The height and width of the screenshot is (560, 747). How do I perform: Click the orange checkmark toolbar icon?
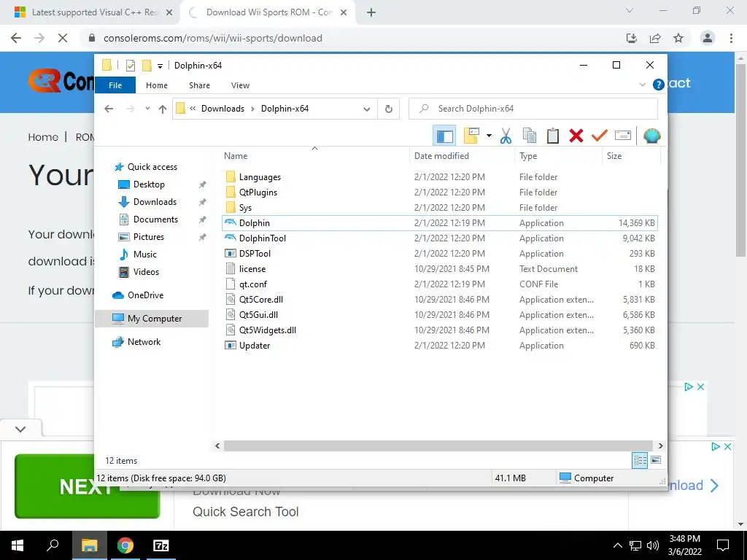click(600, 136)
